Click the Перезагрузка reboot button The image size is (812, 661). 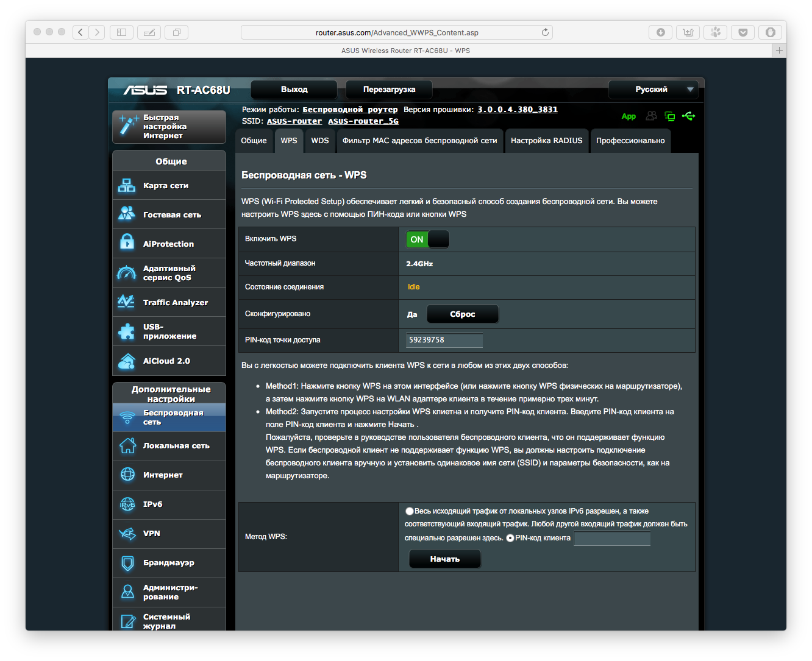pos(389,90)
